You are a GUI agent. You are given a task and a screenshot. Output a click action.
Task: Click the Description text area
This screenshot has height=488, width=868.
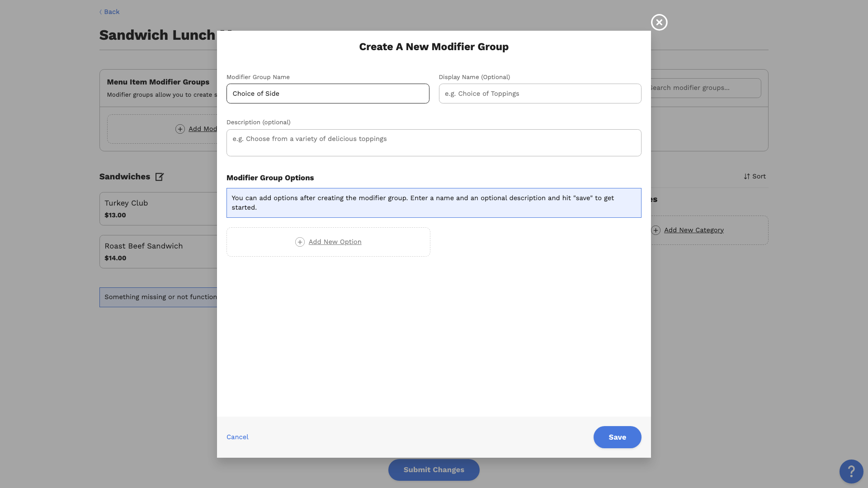434,143
